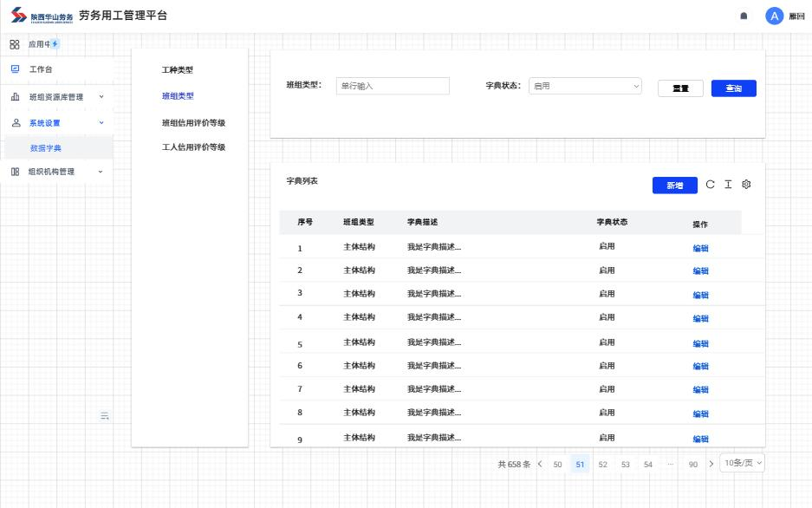Click the 班组类型 text input field
This screenshot has width=812, height=508.
click(393, 86)
